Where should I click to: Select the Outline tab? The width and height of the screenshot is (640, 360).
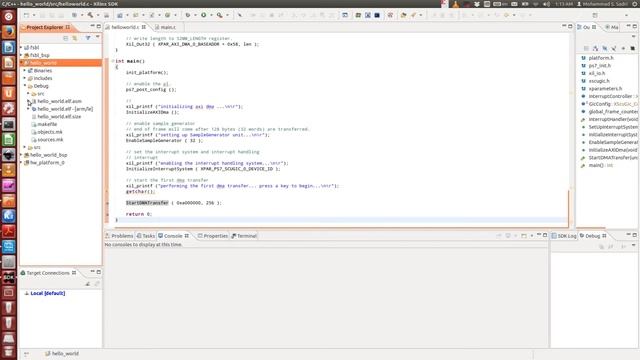pos(587,27)
